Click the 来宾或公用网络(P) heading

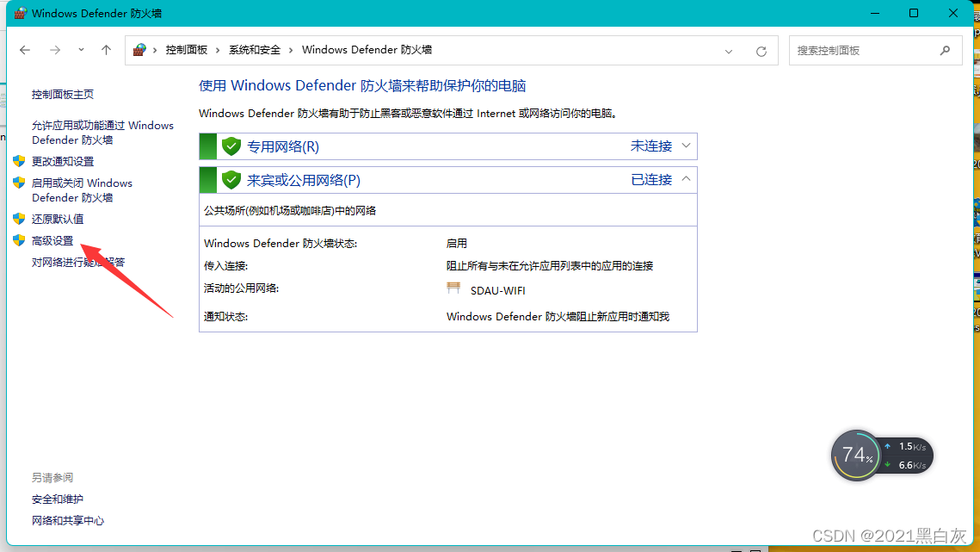[304, 180]
